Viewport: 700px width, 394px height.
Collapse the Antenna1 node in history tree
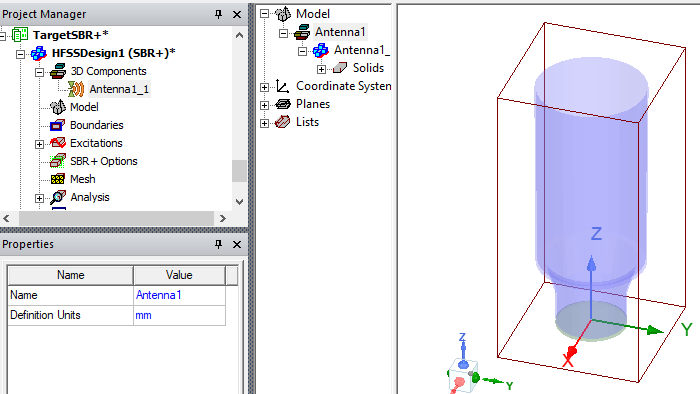283,33
